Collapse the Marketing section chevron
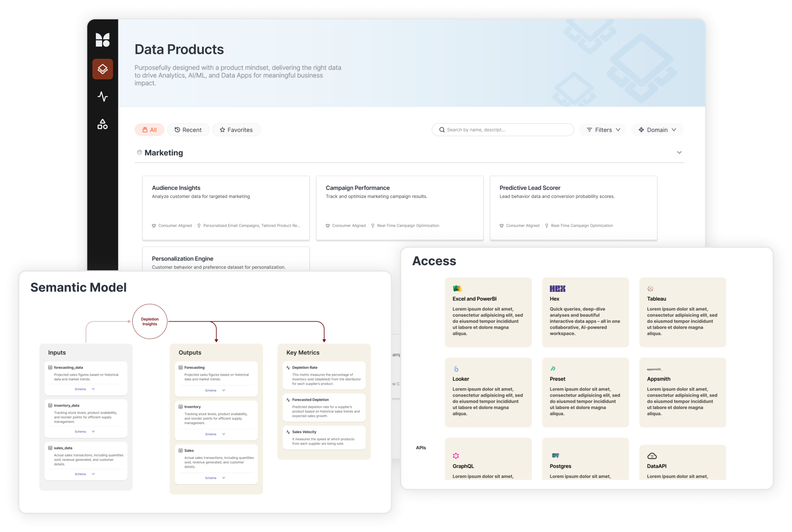This screenshot has width=792, height=532. [679, 152]
